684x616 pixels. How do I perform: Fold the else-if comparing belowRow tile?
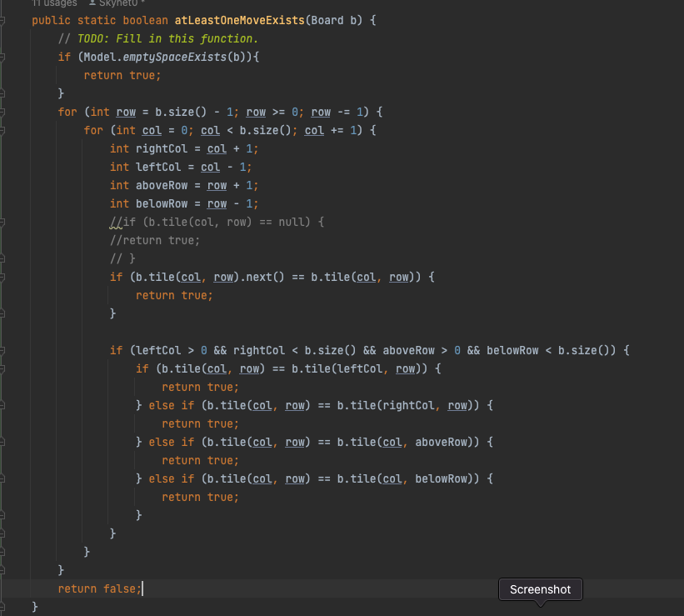pyautogui.click(x=3, y=478)
